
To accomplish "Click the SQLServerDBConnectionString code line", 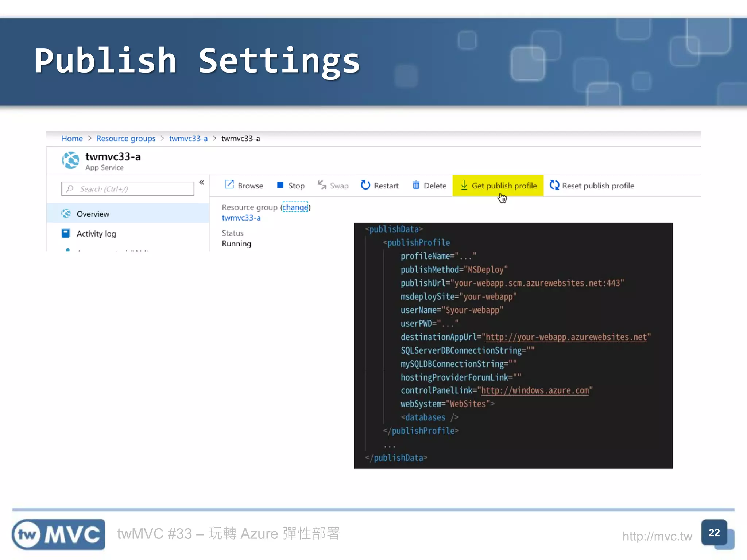I will (x=468, y=351).
